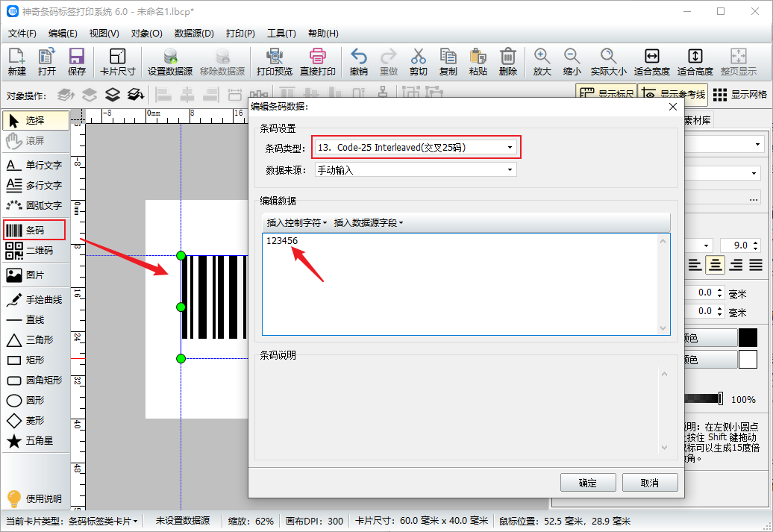Select center text alignment button

[715, 266]
